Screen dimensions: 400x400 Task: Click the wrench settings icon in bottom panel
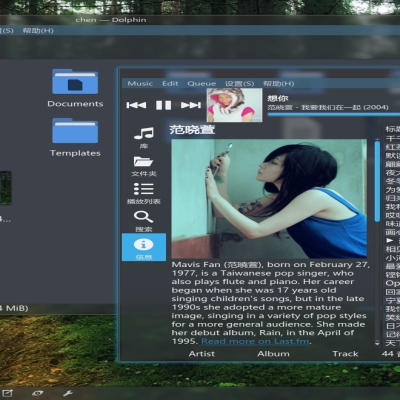(x=68, y=393)
